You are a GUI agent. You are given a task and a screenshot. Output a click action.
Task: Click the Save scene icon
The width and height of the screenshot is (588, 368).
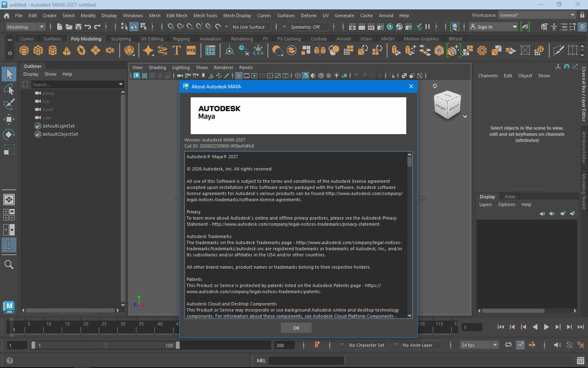point(78,27)
